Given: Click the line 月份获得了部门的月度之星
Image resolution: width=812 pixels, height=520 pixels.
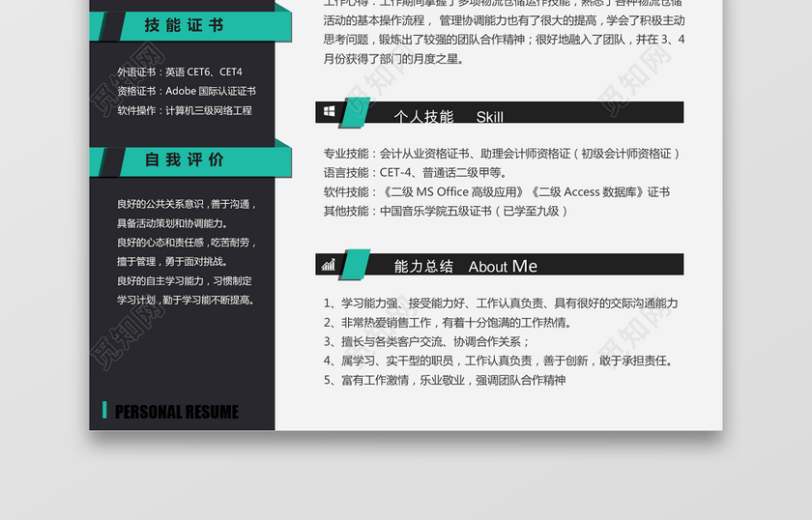Looking at the screenshot, I should tap(393, 59).
